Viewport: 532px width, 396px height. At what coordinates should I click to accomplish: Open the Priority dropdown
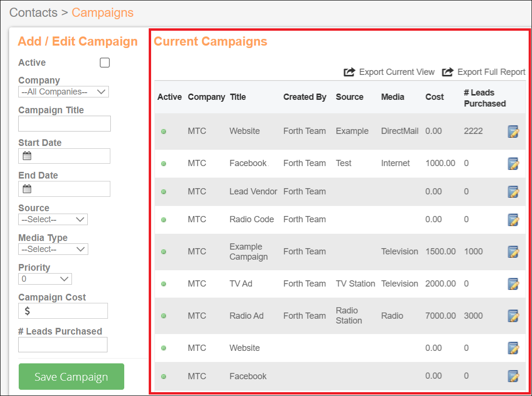click(x=45, y=279)
